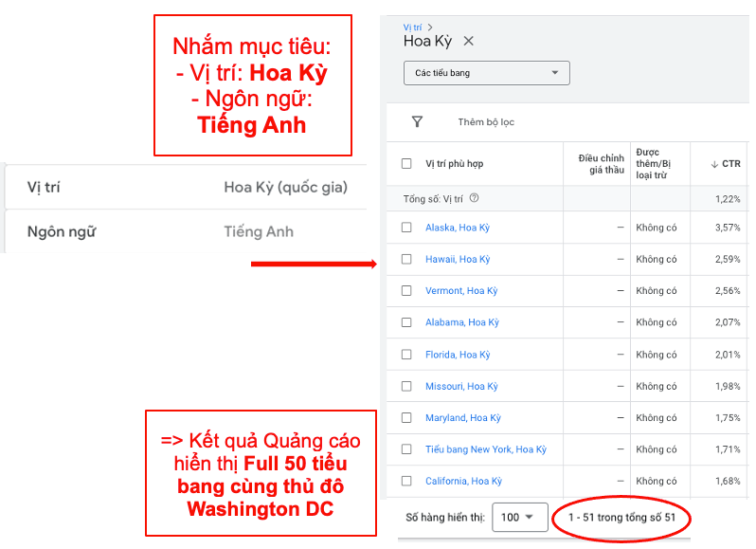Click the help icon next to Tổng số: Vị trí

(474, 198)
